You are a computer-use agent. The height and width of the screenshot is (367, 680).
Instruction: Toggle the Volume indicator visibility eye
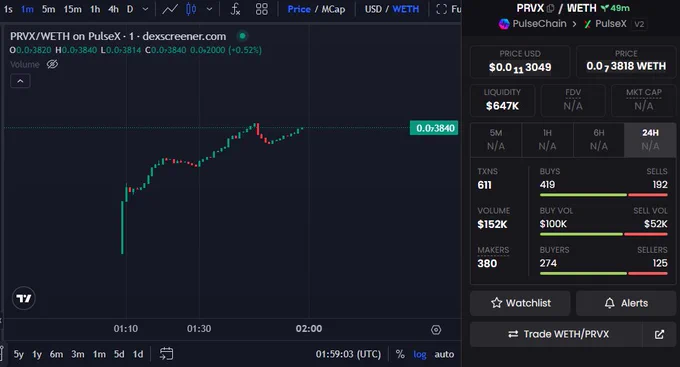[52, 64]
